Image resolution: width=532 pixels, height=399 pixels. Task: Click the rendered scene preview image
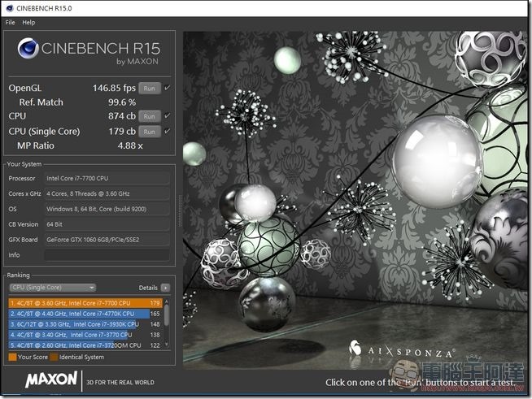[x=355, y=201]
